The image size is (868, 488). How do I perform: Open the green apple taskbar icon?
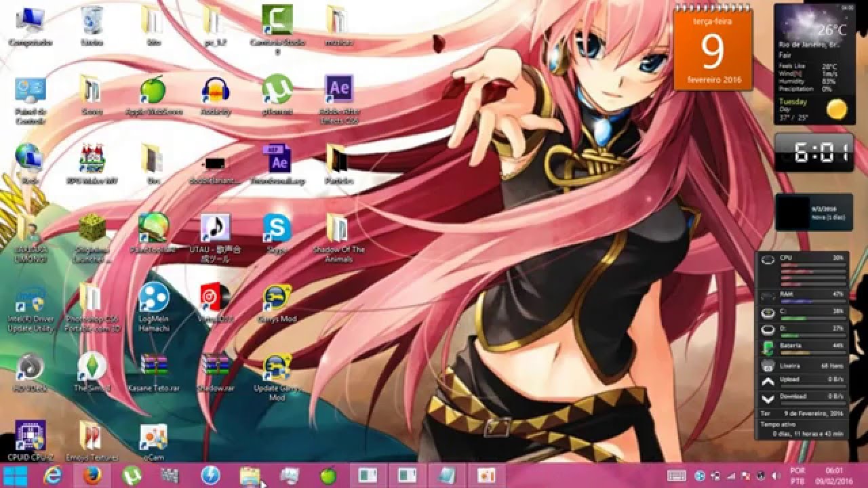click(328, 476)
